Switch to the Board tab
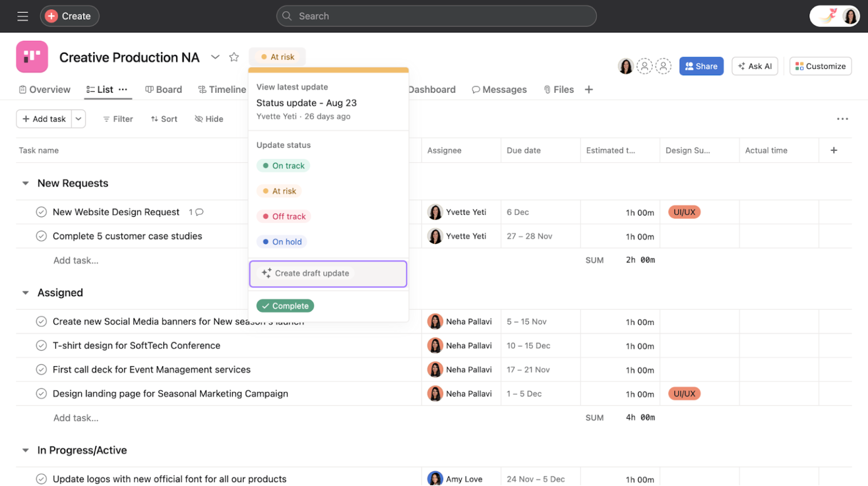The height and width of the screenshot is (486, 868). (x=164, y=89)
